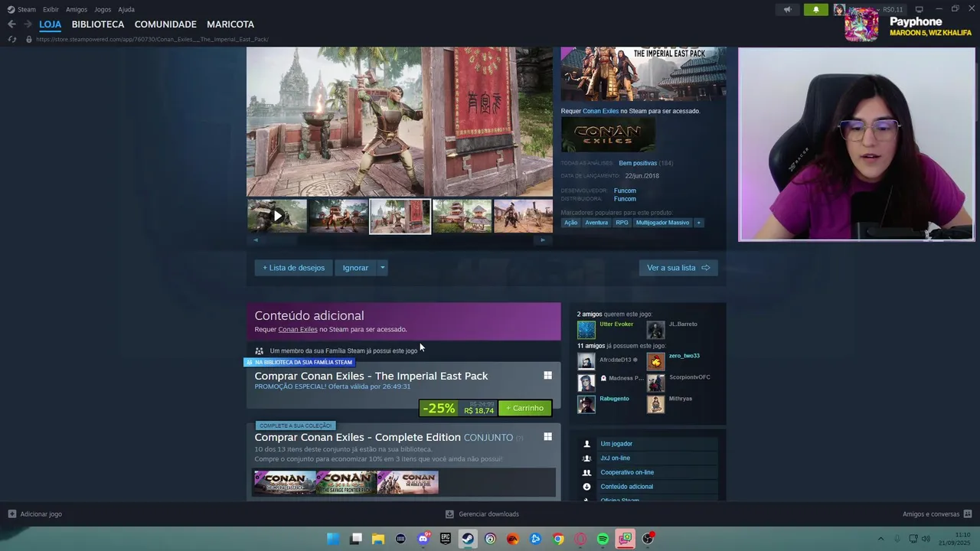The height and width of the screenshot is (551, 980).
Task: Click the store URL address field
Action: point(152,39)
